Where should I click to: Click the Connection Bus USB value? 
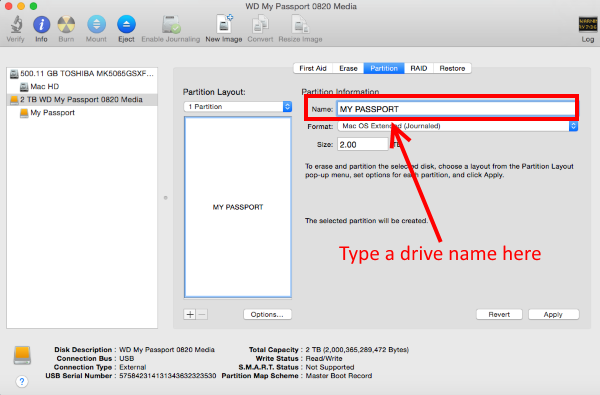point(127,359)
